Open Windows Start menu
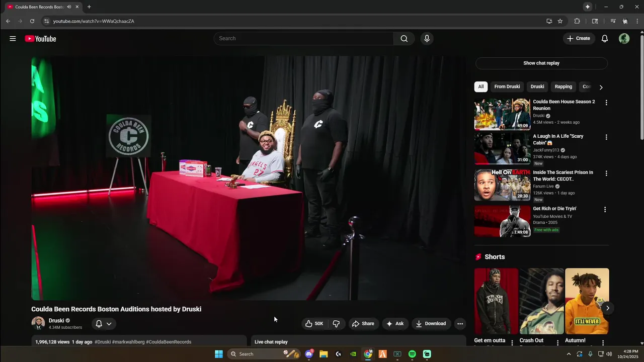This screenshot has width=644, height=362. (219, 354)
